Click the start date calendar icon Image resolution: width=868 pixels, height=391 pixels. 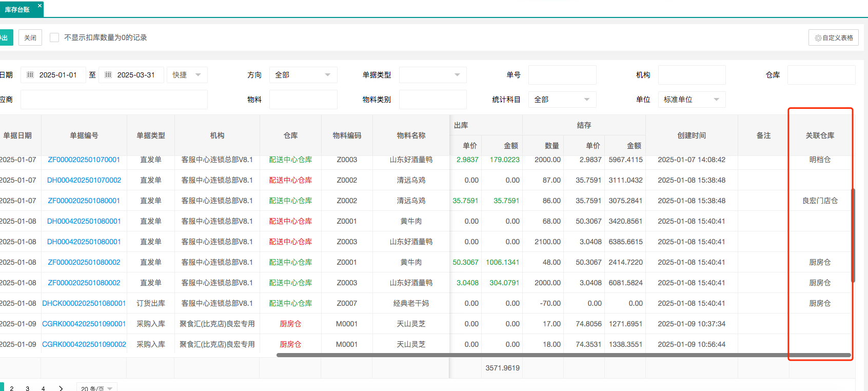30,75
